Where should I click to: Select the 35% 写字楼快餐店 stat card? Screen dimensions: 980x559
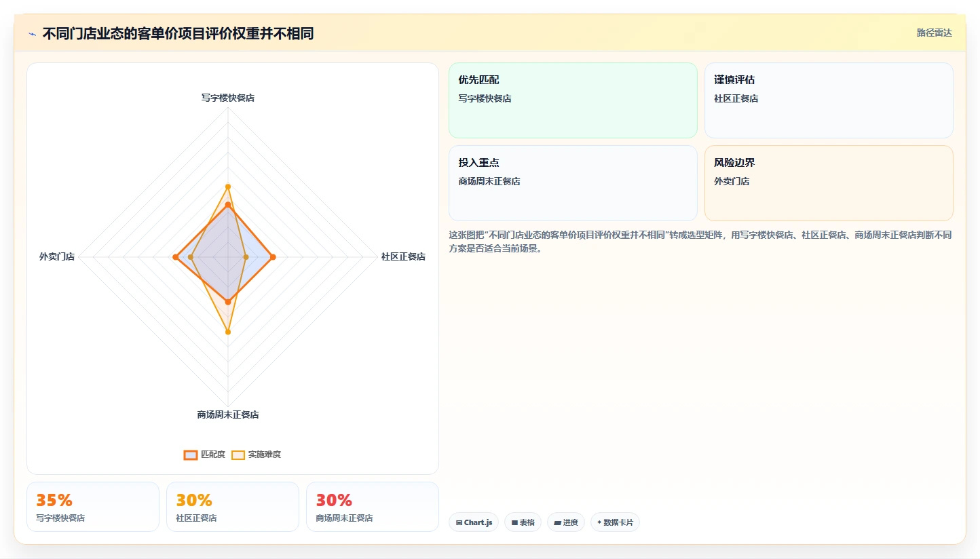pyautogui.click(x=93, y=507)
